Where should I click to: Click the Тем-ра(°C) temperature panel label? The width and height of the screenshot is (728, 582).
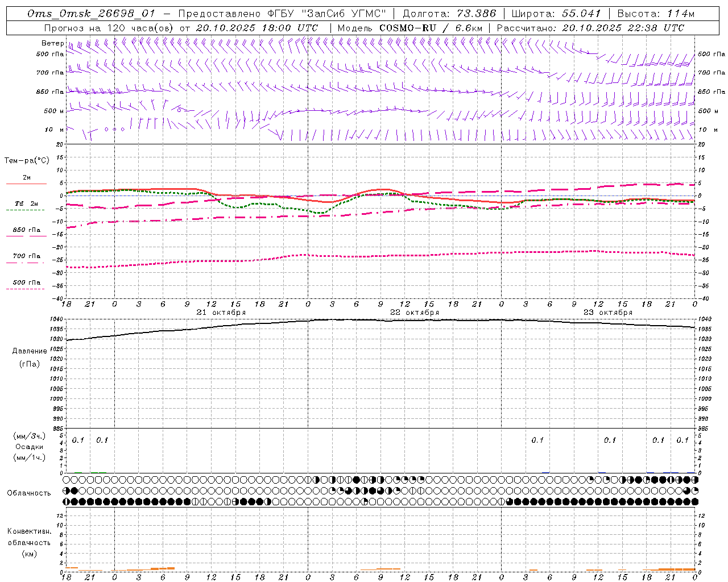point(27,161)
